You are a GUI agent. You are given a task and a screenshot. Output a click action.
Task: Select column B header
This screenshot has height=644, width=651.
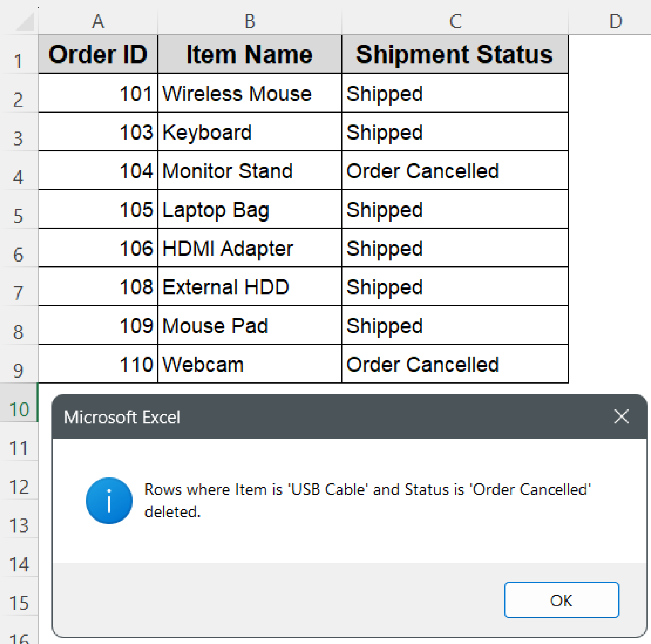(x=249, y=22)
